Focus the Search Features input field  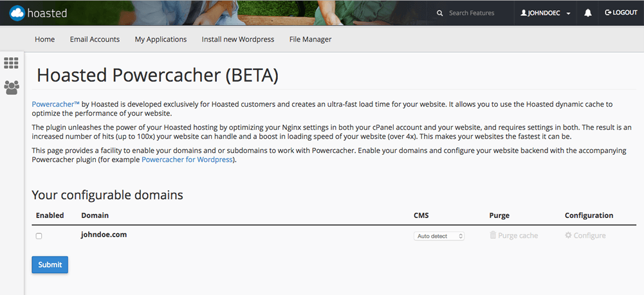(476, 13)
